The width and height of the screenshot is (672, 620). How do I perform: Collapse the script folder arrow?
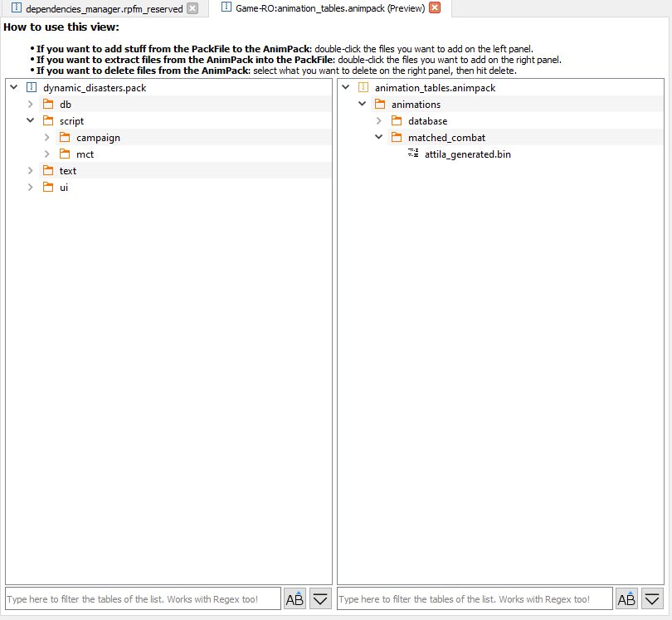(31, 121)
